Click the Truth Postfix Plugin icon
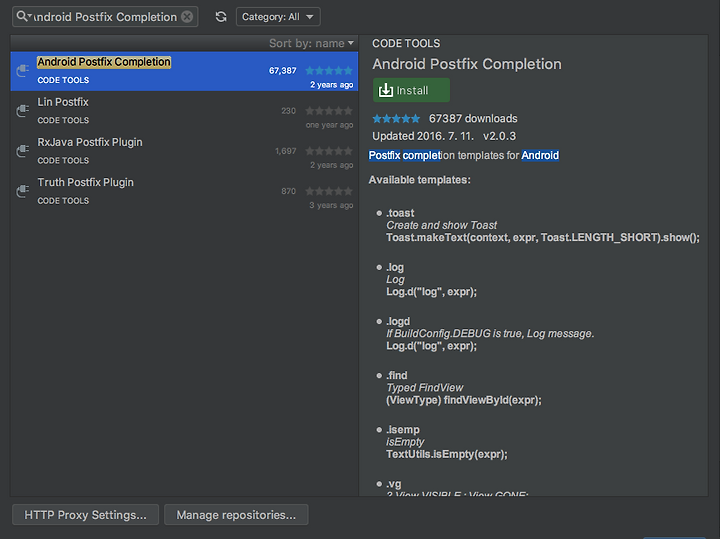Screen dimensions: 720x539 (22, 191)
